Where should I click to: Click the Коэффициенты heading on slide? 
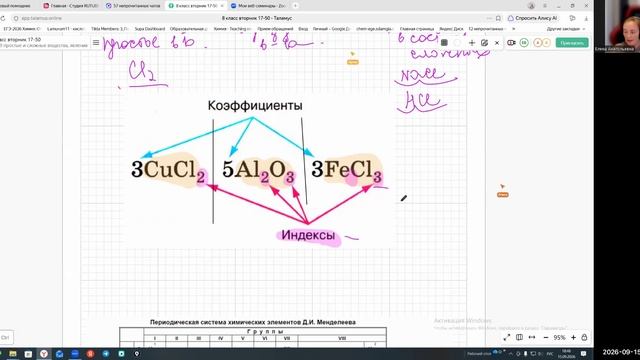[255, 106]
